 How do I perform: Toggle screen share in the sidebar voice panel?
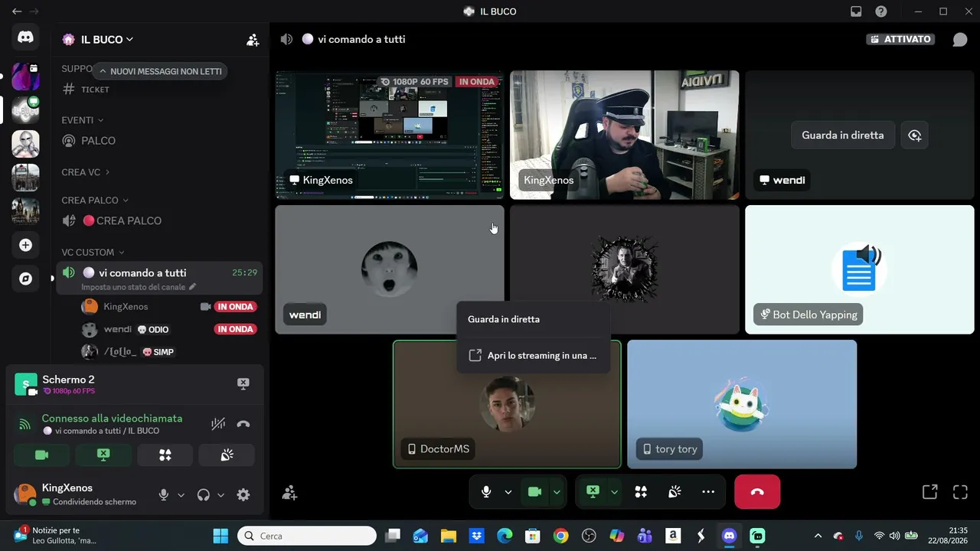[103, 455]
